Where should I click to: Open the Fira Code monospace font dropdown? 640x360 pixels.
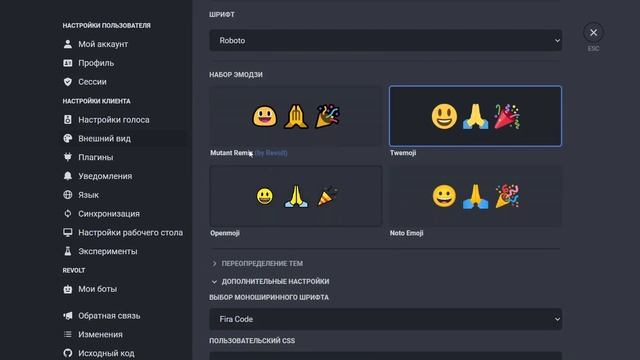386,319
